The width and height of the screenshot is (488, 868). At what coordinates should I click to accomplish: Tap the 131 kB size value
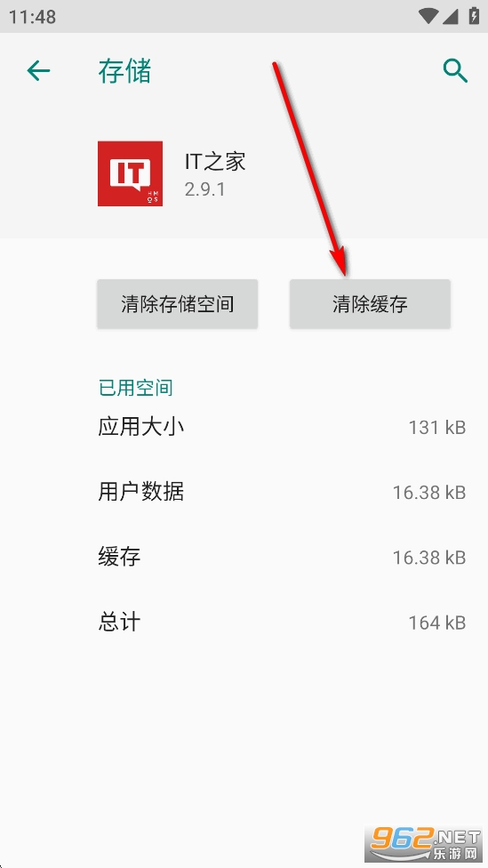(437, 428)
